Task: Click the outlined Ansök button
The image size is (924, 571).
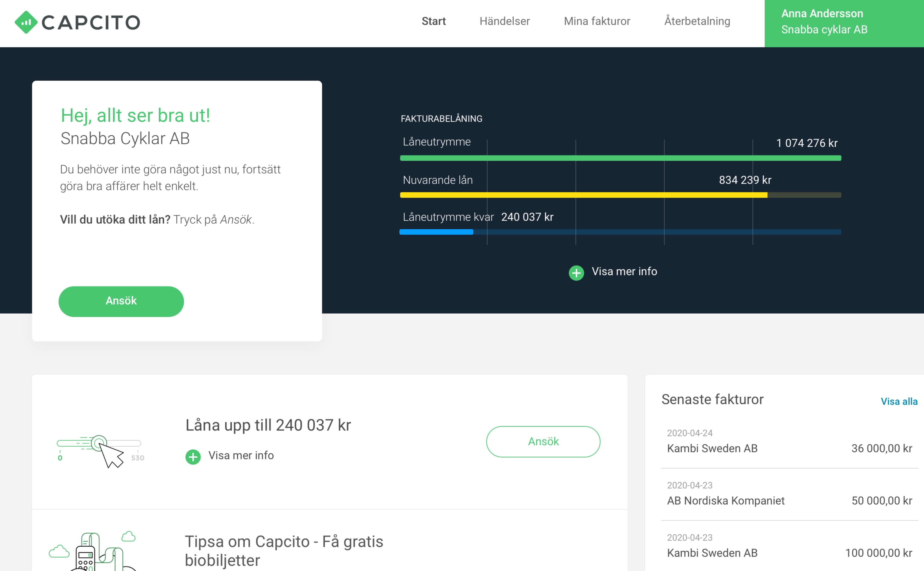Action: [x=543, y=441]
